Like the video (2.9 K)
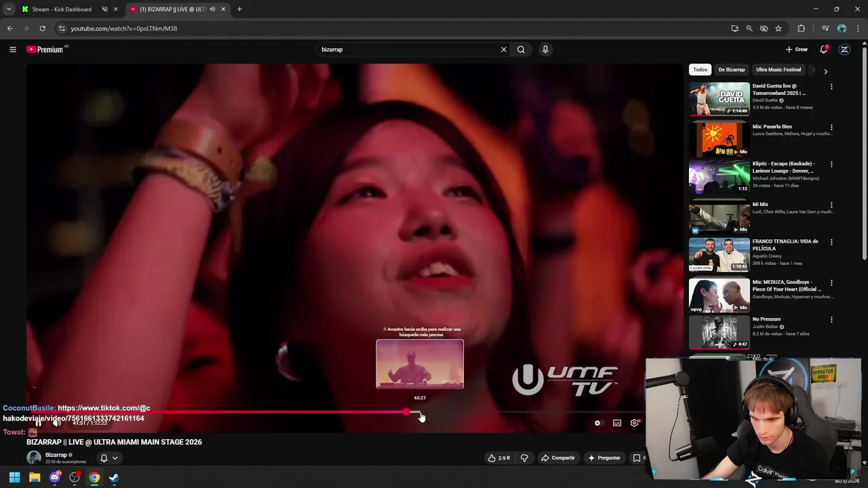Viewport: 868px width, 488px height. pyautogui.click(x=499, y=458)
